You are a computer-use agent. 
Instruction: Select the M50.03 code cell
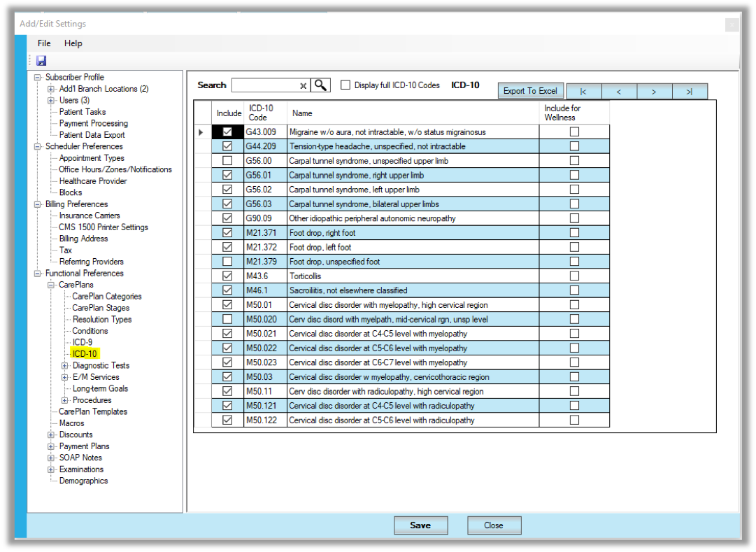pos(265,377)
